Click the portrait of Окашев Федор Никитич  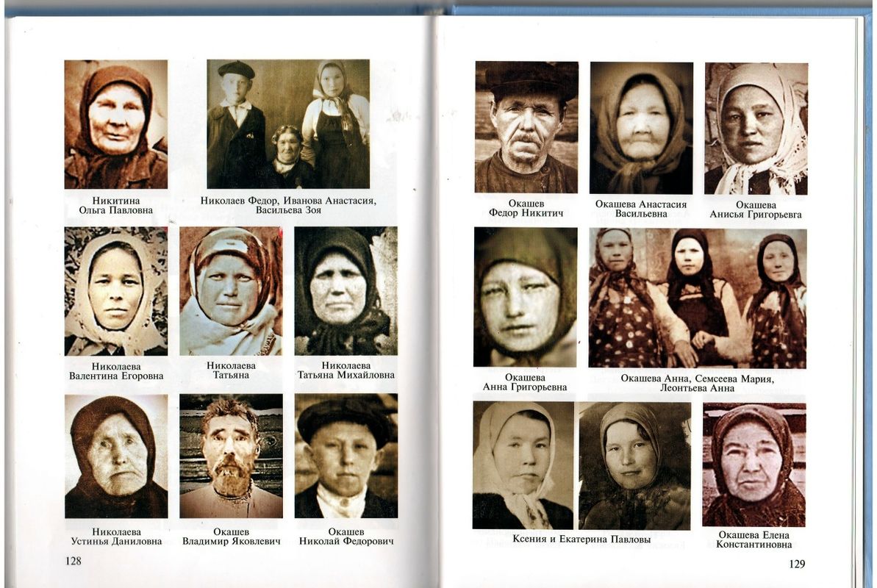pyautogui.click(x=526, y=127)
